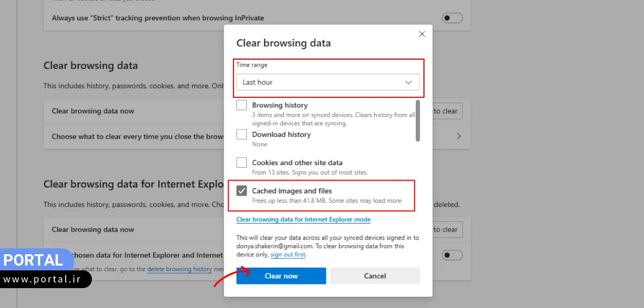Check Cookies and other site data
Viewport: 644px width, 308px height.
point(241,162)
